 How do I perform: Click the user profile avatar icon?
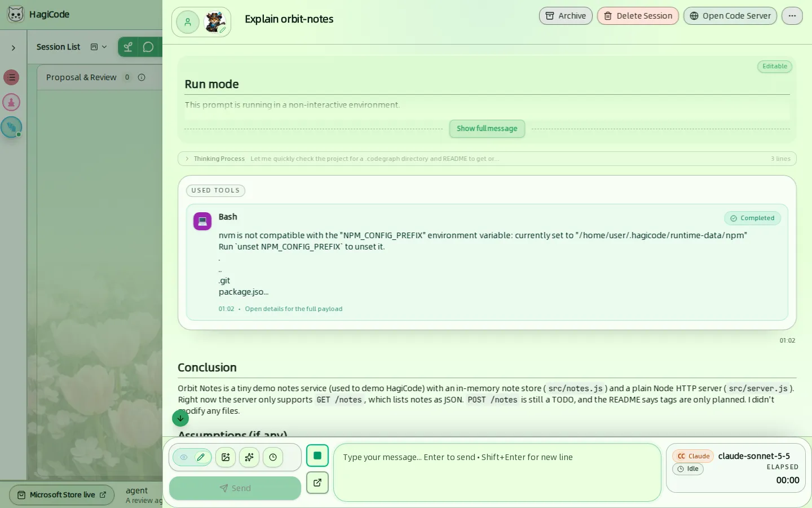click(188, 23)
